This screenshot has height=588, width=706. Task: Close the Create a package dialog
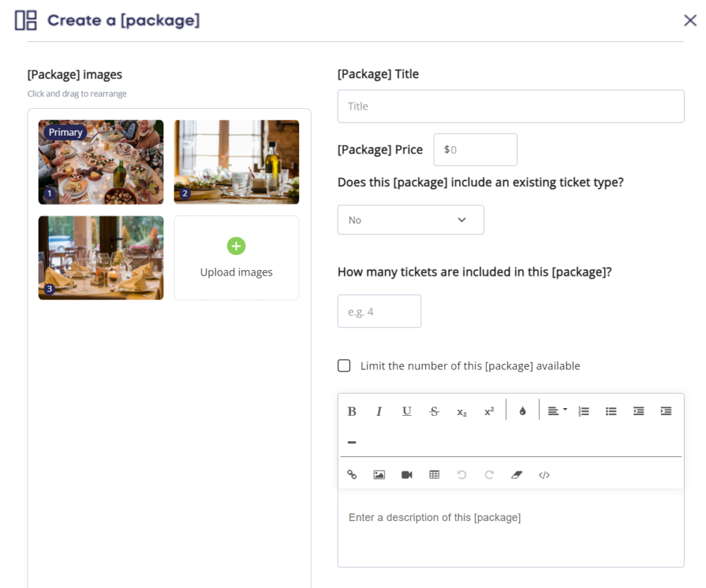click(689, 20)
